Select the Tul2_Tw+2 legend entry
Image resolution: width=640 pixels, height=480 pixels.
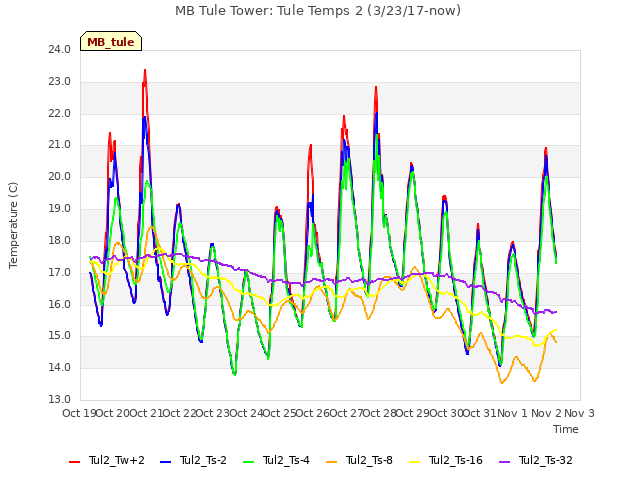point(107,460)
